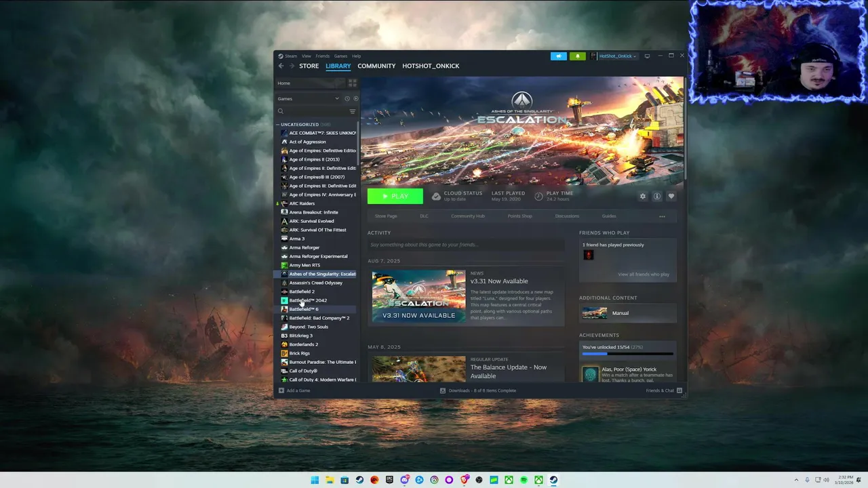Image resolution: width=868 pixels, height=488 pixels.
Task: Click the ready-to-play arrow icon in Games filter
Action: [x=355, y=99]
